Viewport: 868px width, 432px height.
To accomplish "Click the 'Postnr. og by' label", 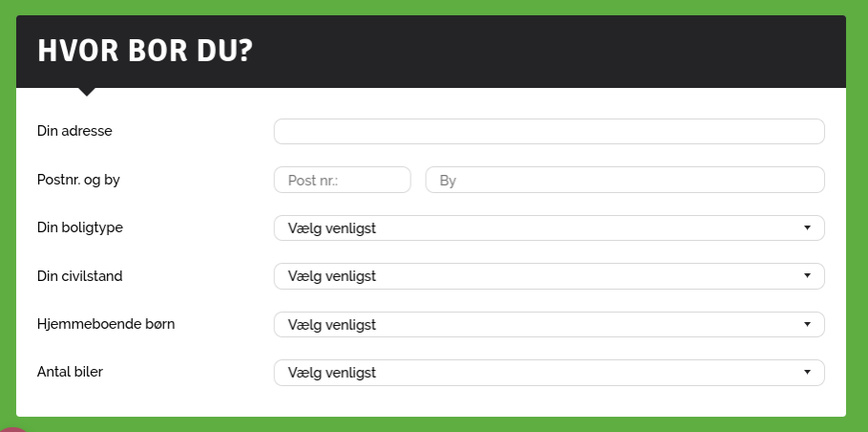I will coord(78,180).
